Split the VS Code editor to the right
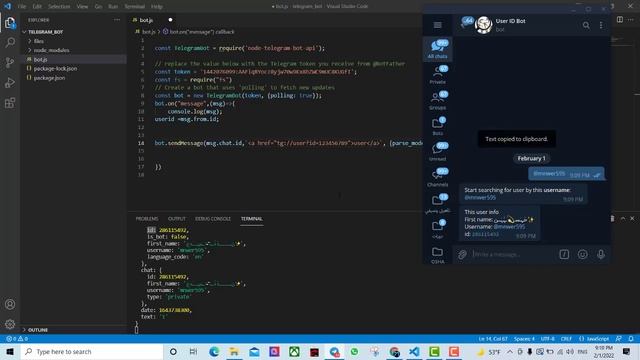Image resolution: width=640 pixels, height=360 pixels. [620, 20]
